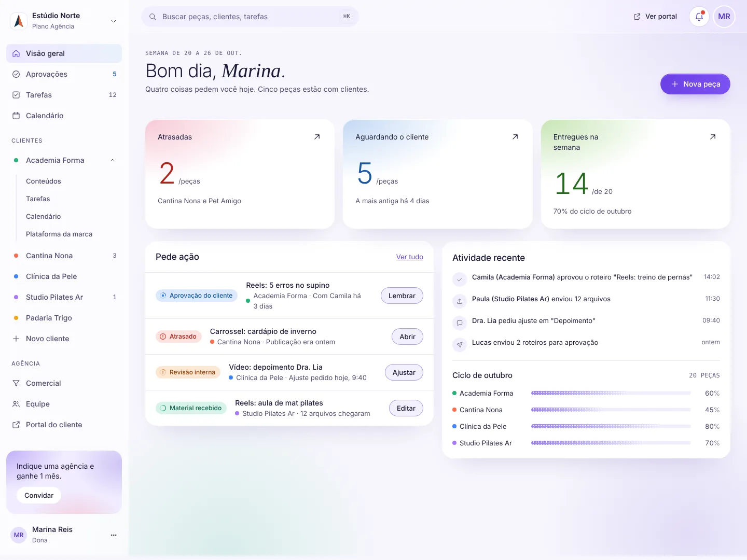Click the Calendário calendar icon in sidebar
The height and width of the screenshot is (560, 747).
click(16, 116)
